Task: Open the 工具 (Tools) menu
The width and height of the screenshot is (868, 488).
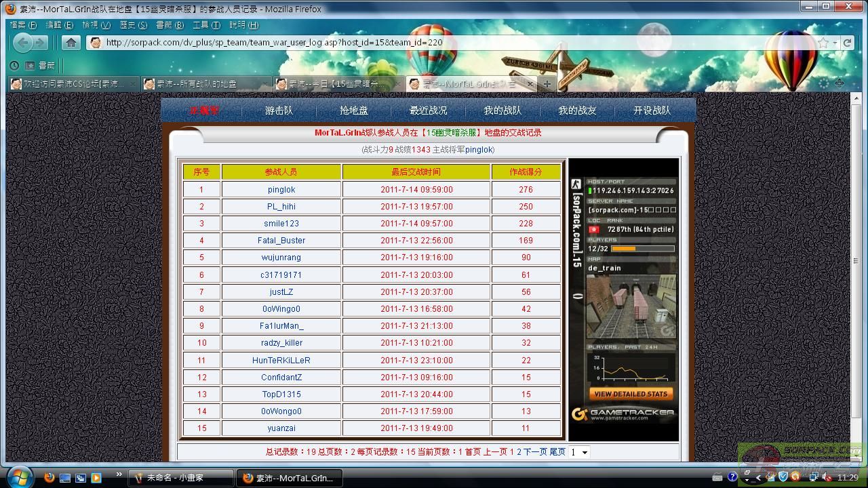Action: [x=206, y=25]
